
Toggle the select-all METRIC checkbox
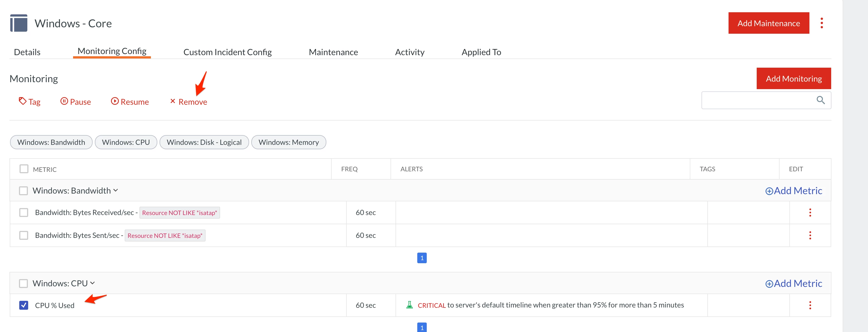(24, 169)
